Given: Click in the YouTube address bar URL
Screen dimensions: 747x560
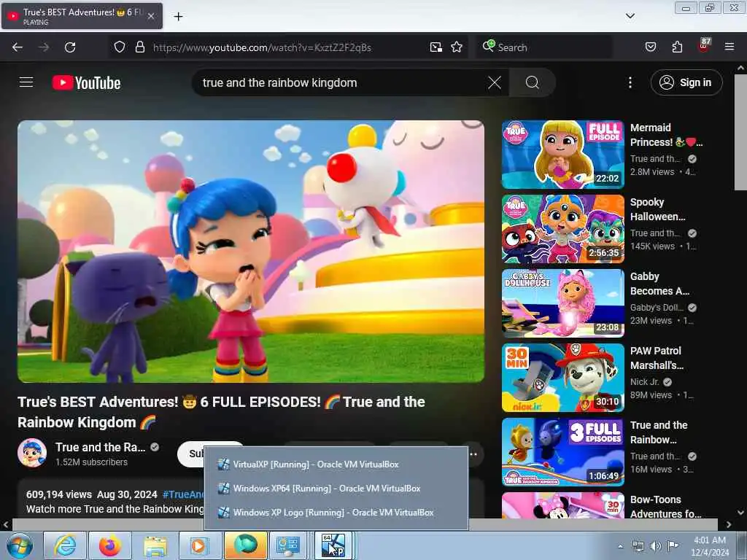Looking at the screenshot, I should 262,47.
